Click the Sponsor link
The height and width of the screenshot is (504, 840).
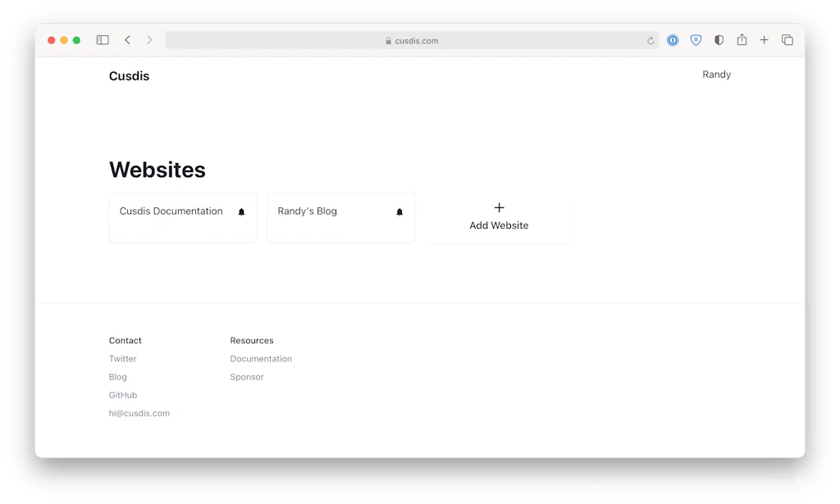point(247,376)
